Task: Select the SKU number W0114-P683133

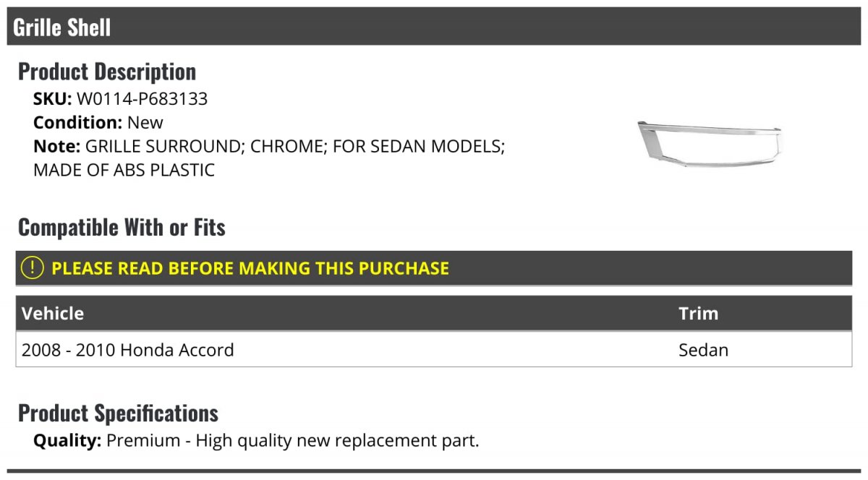Action: point(142,99)
